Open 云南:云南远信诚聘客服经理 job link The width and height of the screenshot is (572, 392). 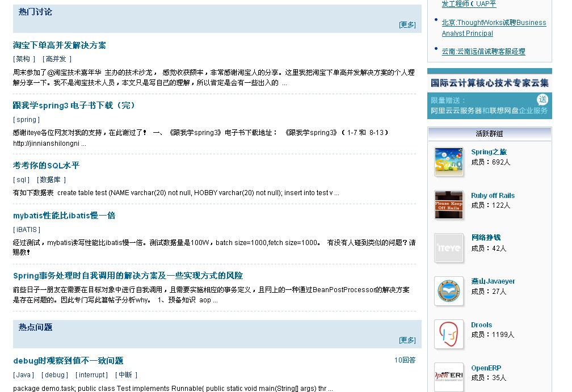coord(483,52)
